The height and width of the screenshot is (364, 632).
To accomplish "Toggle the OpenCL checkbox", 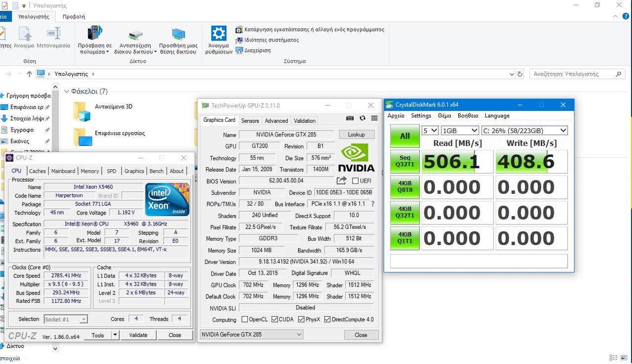I will pyautogui.click(x=244, y=320).
